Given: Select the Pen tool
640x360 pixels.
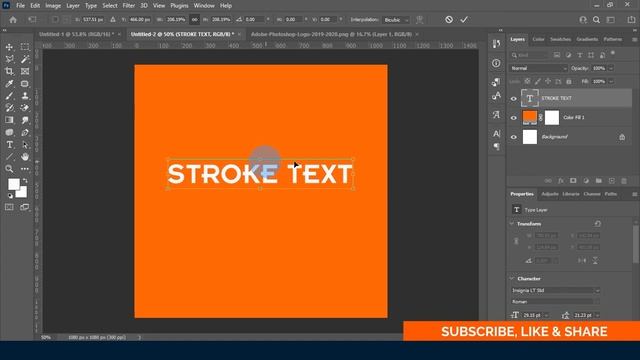Looking at the screenshot, I should (25, 132).
